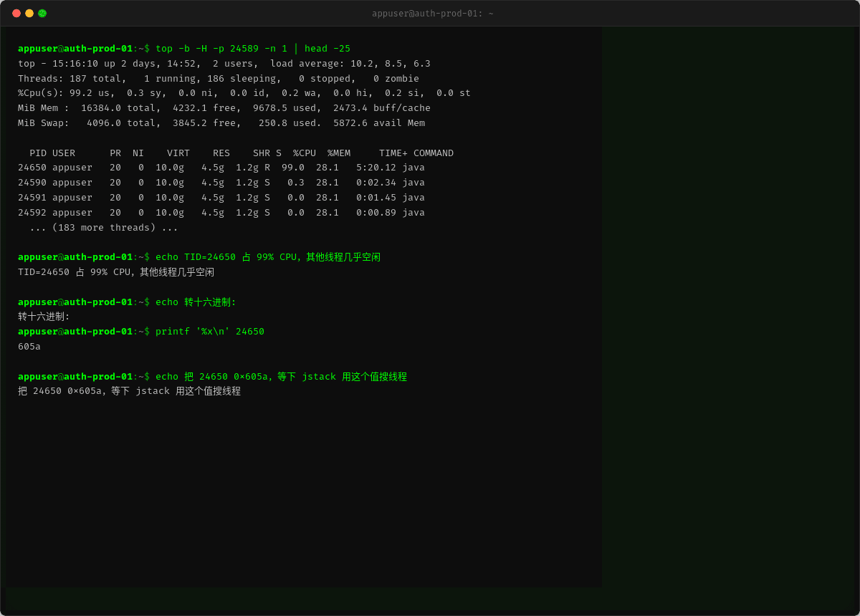The width and height of the screenshot is (860, 616).
Task: Select thread row PID 24590
Action: tap(221, 183)
